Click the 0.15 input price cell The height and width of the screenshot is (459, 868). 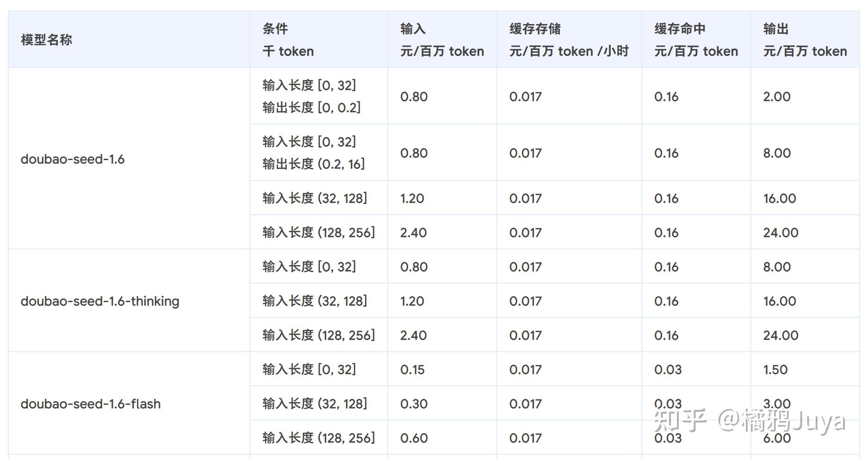412,370
